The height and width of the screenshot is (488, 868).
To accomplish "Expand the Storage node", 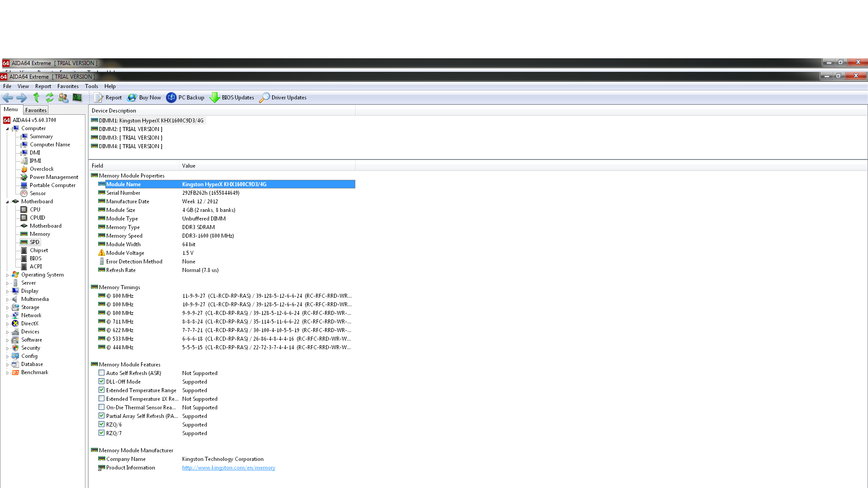I will [x=7, y=308].
